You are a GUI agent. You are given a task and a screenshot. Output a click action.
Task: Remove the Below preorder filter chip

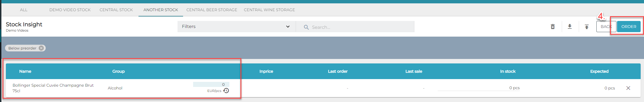[x=41, y=48]
